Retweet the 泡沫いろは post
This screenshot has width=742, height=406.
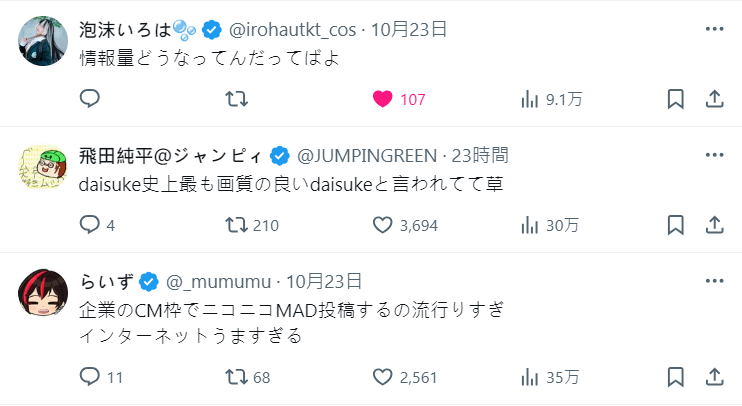click(x=237, y=99)
